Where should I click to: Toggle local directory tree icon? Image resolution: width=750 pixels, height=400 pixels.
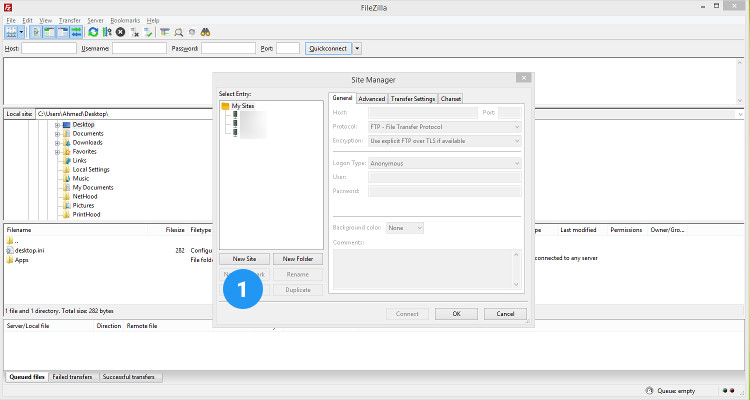point(49,32)
